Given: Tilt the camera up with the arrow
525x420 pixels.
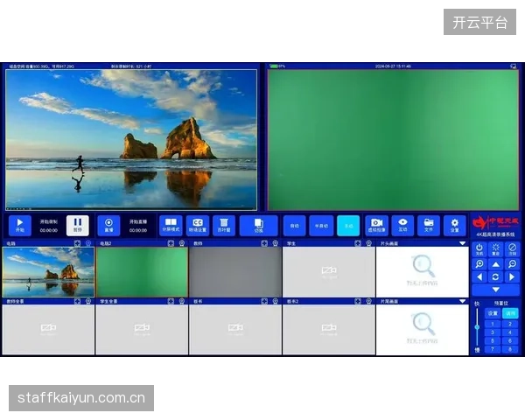Looking at the screenshot, I should coord(496,264).
